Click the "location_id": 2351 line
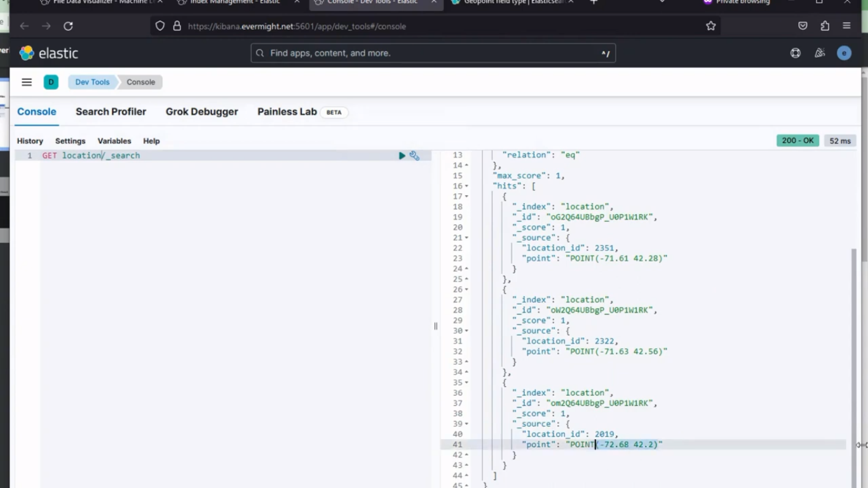868x488 pixels. click(570, 248)
